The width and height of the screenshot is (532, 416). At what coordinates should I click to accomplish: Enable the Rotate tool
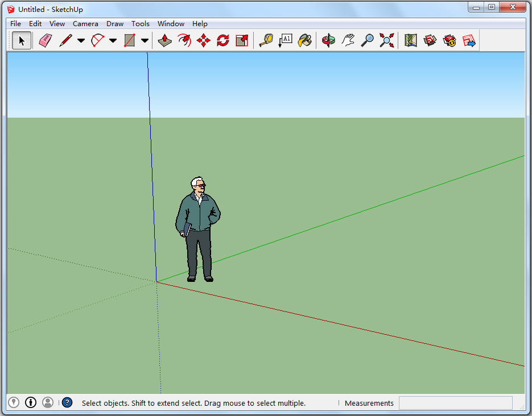click(222, 40)
